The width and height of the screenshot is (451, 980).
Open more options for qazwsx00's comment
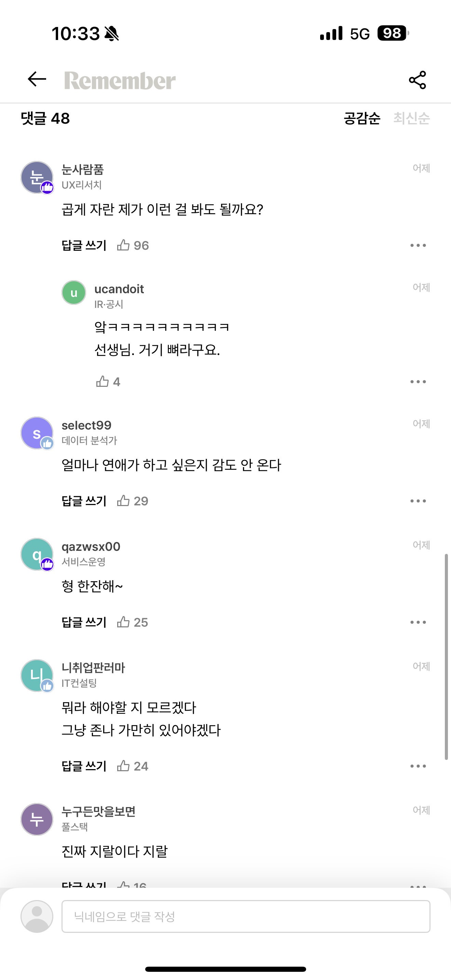[x=418, y=622]
